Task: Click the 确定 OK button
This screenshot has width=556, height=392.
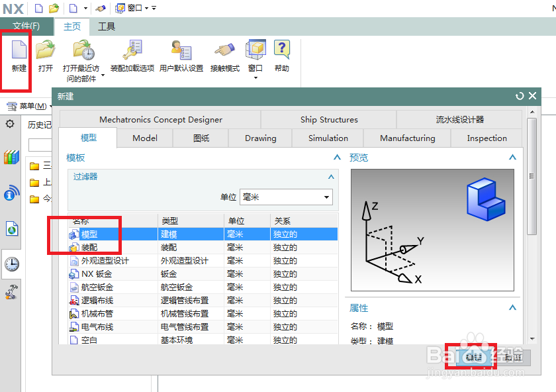Action: coord(474,357)
